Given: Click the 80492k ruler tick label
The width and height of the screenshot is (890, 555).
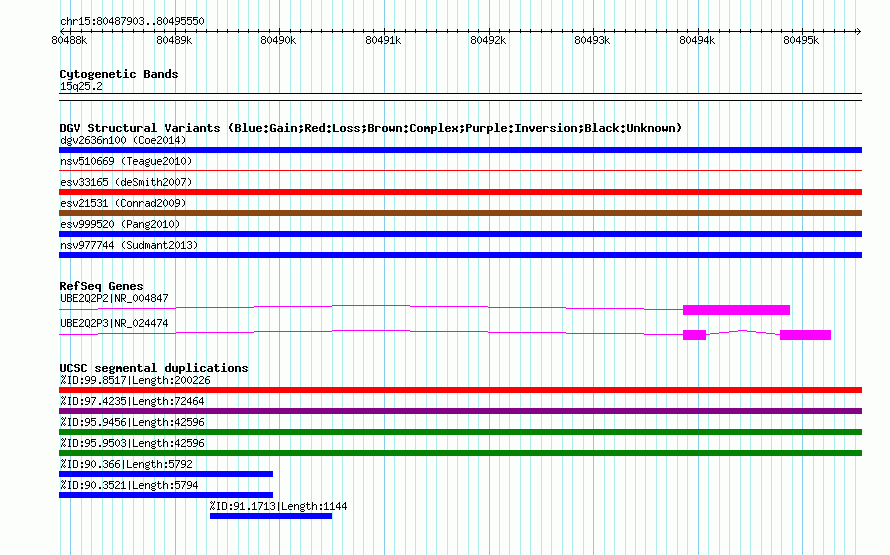Looking at the screenshot, I should coord(488,40).
